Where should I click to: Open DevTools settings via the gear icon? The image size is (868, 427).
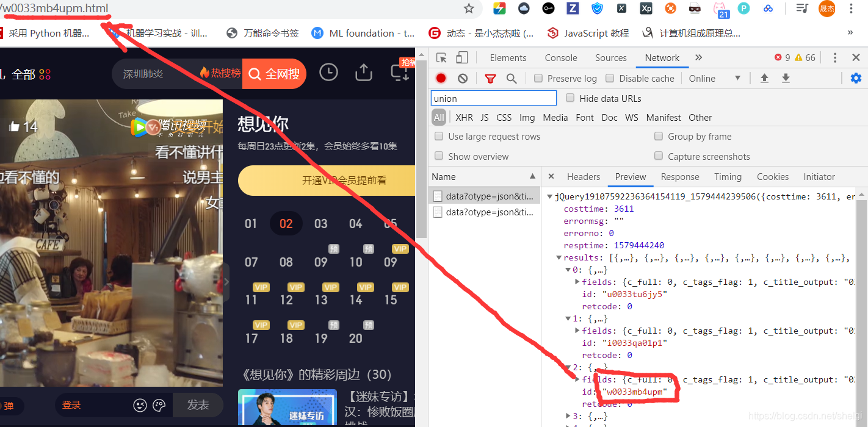tap(856, 78)
